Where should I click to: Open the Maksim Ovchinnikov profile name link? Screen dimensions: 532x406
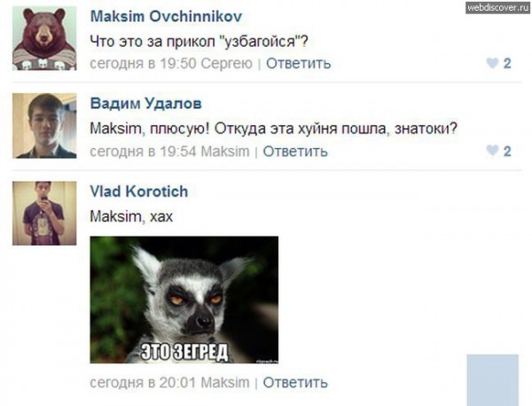166,16
